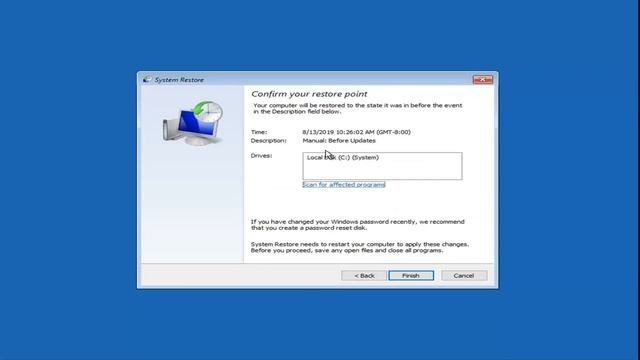Click the System Restore title bar icon
Image resolution: width=640 pixels, height=360 pixels.
147,79
